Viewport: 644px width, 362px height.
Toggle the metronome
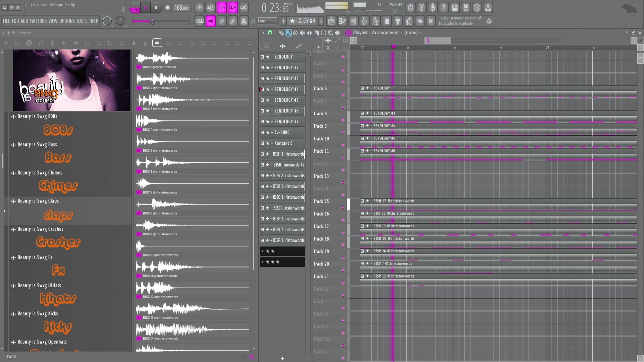click(200, 7)
